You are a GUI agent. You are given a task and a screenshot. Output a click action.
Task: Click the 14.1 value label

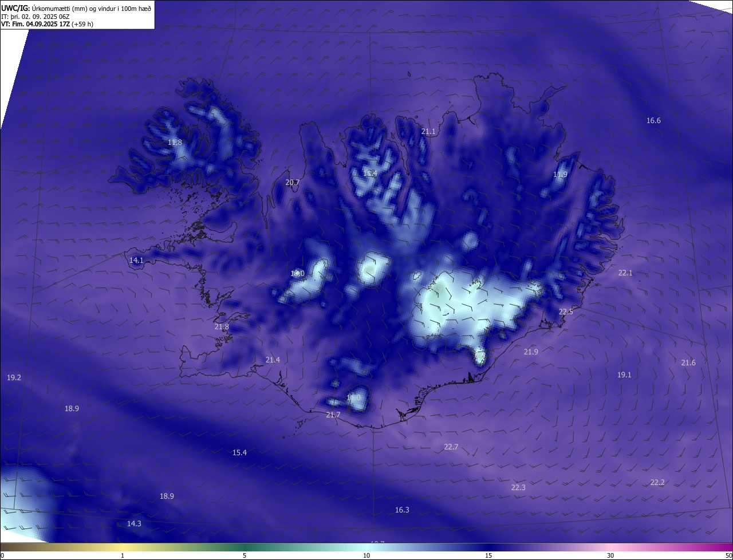pyautogui.click(x=136, y=260)
